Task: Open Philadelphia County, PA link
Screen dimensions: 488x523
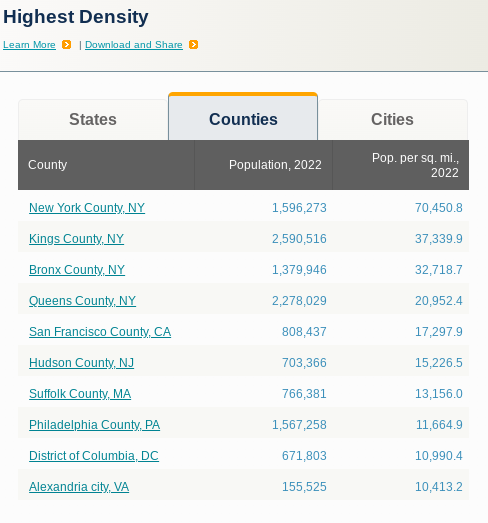Action: [x=95, y=425]
